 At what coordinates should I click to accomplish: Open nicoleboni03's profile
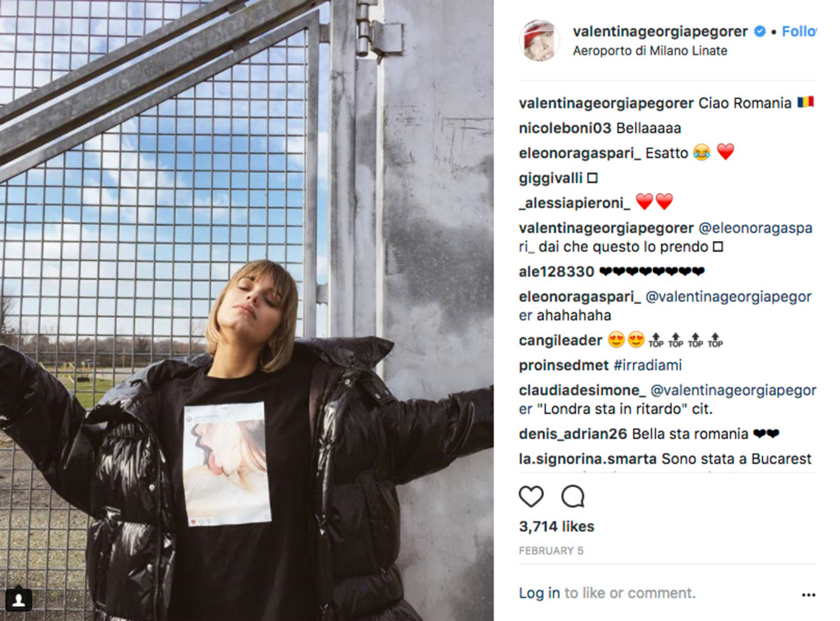(x=565, y=128)
